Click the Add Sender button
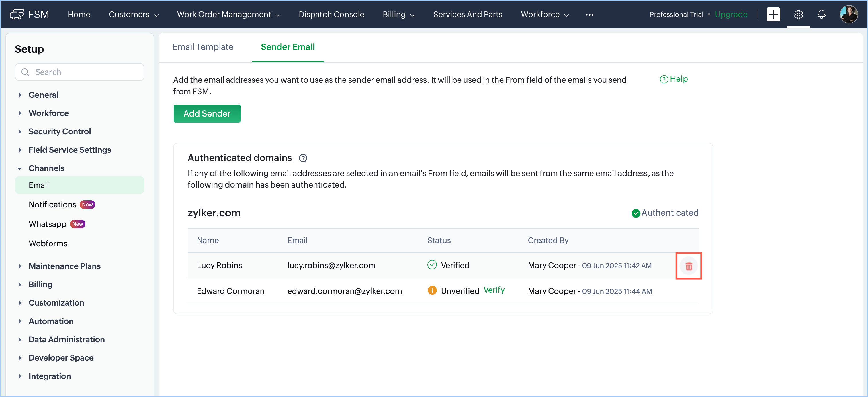 click(207, 113)
